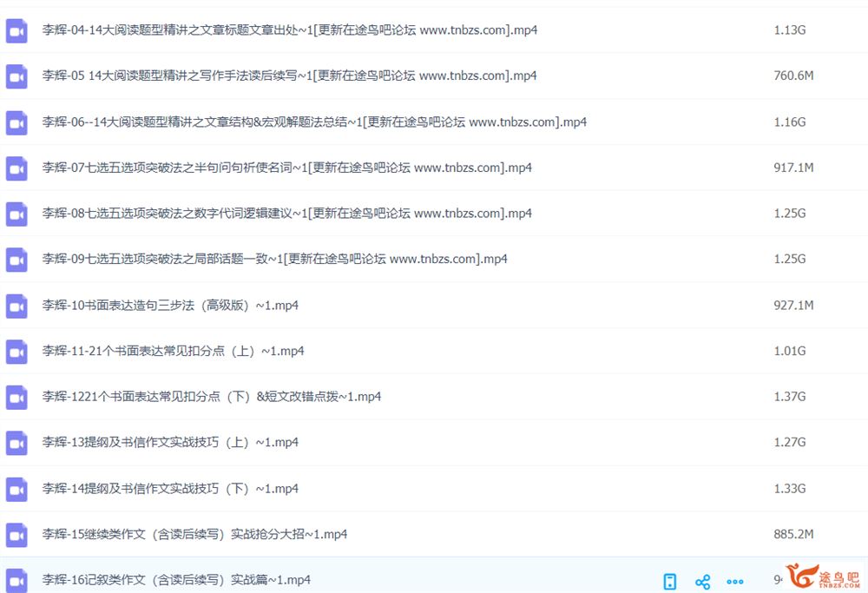Click the send-to-phone icon on 李辉-16 row

(x=670, y=582)
